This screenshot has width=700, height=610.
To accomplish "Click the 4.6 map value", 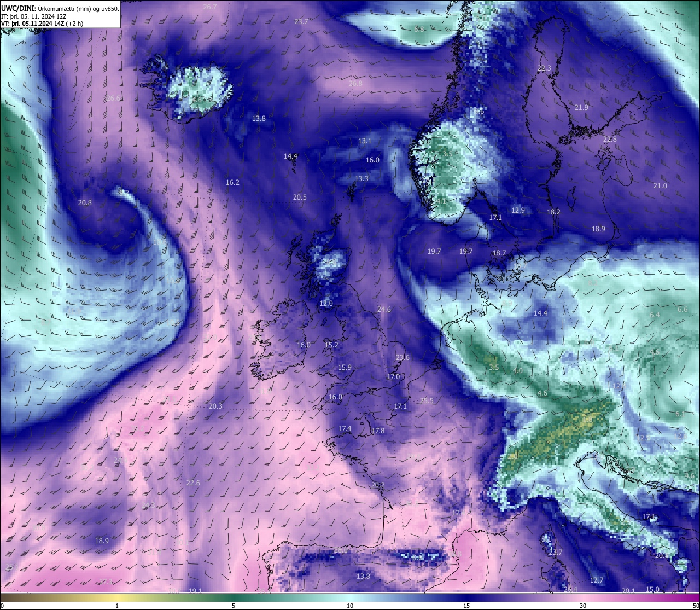I will (x=542, y=394).
